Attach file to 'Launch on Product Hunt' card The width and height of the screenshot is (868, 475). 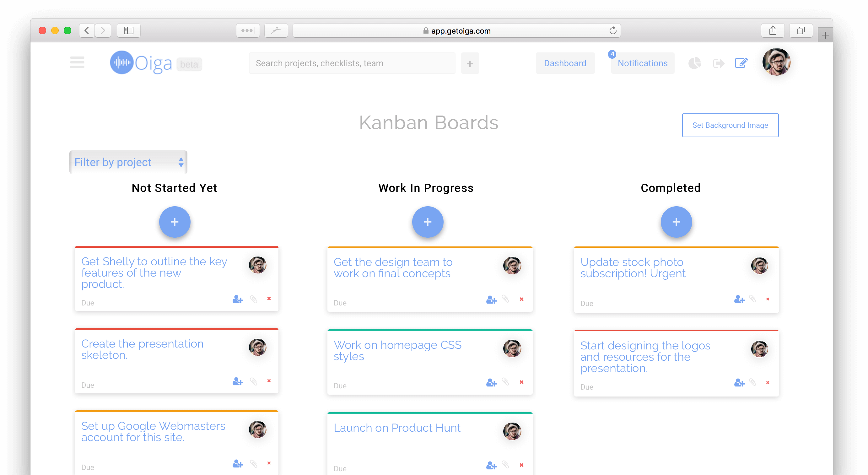pyautogui.click(x=505, y=465)
